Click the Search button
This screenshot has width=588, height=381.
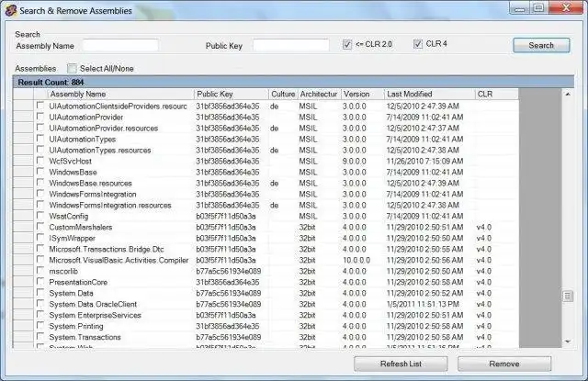(x=541, y=45)
